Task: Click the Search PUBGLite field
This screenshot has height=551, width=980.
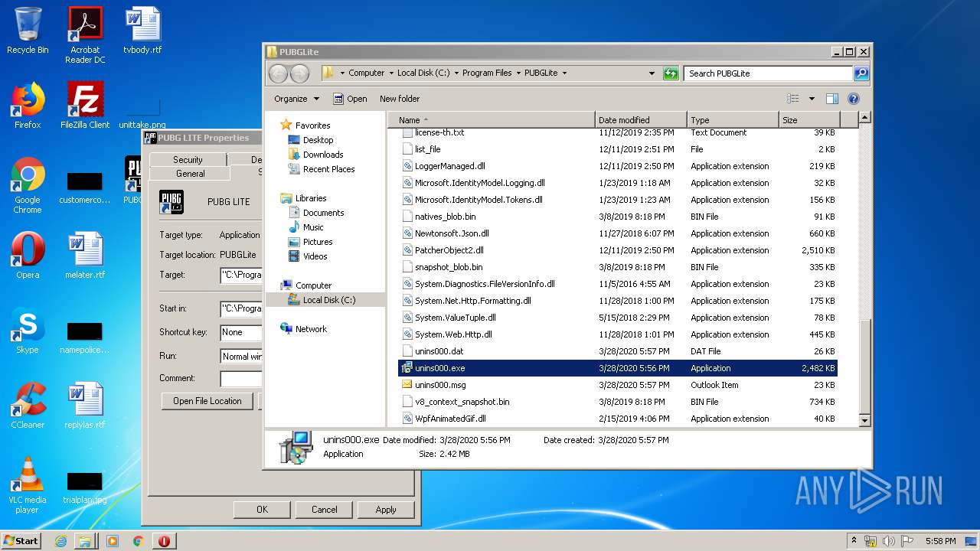Action: pos(768,73)
